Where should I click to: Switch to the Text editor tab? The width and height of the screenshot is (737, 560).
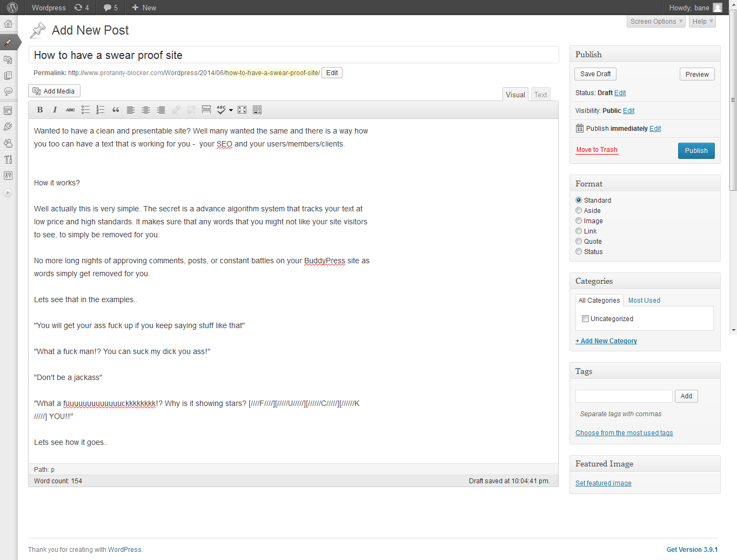pos(540,95)
